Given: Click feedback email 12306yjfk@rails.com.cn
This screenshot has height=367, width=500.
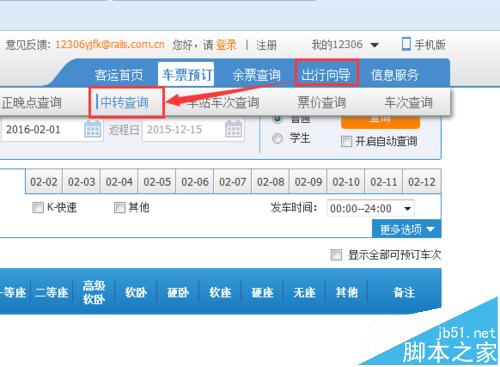Looking at the screenshot, I should click(110, 44).
